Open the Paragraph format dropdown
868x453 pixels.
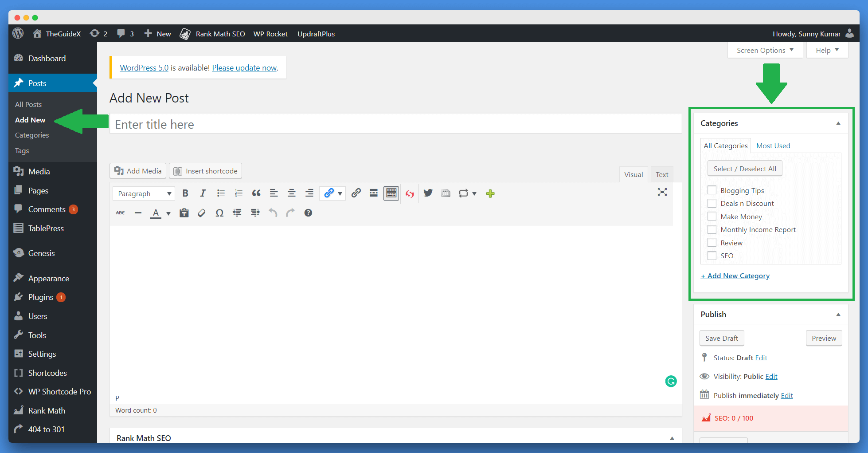pyautogui.click(x=144, y=193)
